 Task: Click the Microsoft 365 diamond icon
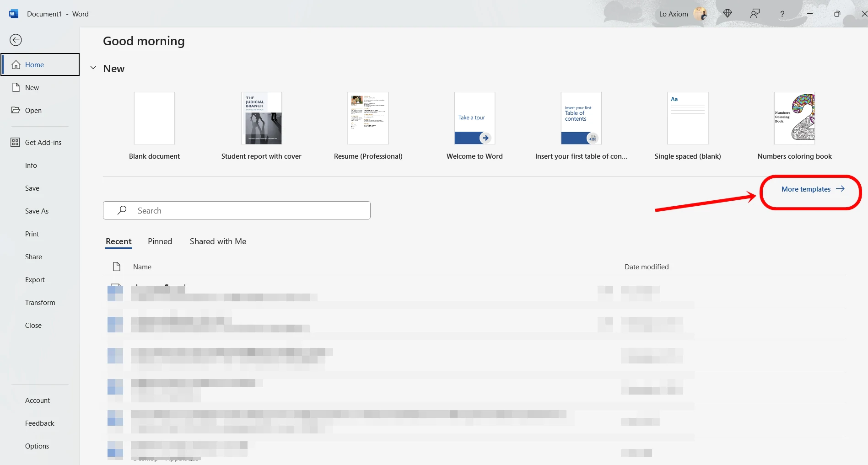click(728, 14)
